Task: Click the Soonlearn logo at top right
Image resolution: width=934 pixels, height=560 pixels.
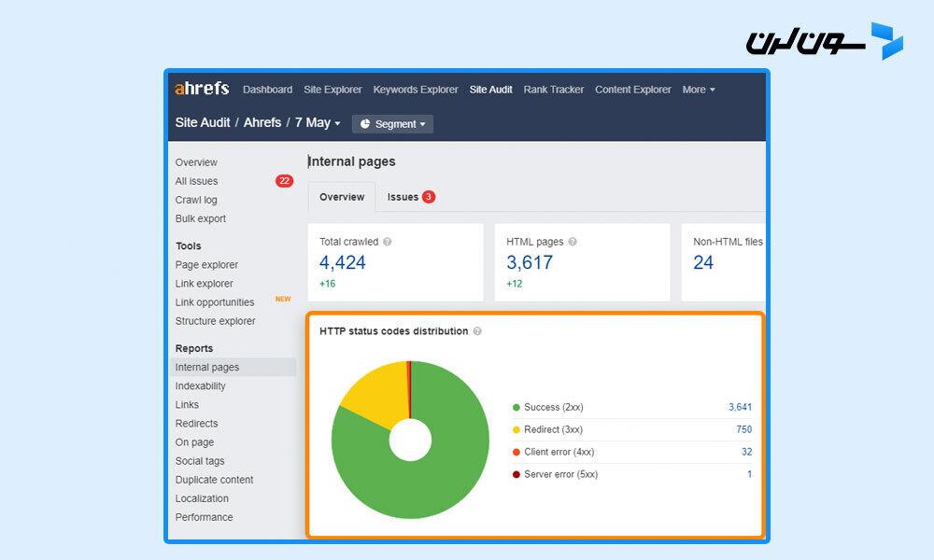Action: pyautogui.click(x=825, y=41)
